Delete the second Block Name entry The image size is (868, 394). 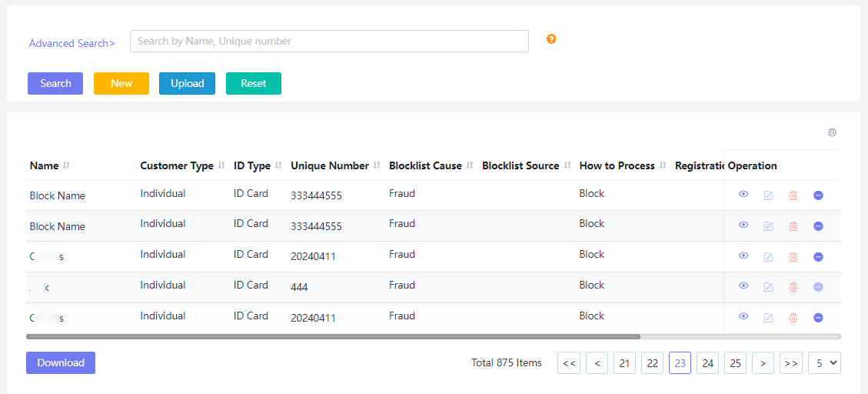pyautogui.click(x=793, y=225)
